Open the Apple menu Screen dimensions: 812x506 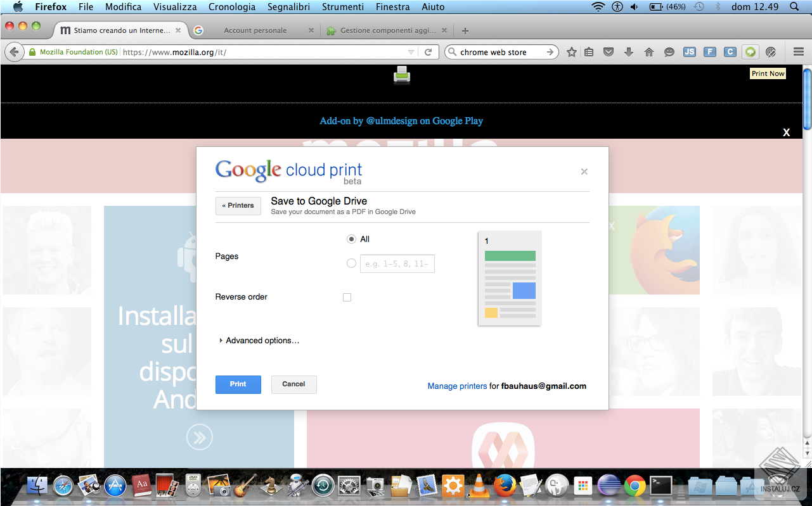[x=18, y=7]
